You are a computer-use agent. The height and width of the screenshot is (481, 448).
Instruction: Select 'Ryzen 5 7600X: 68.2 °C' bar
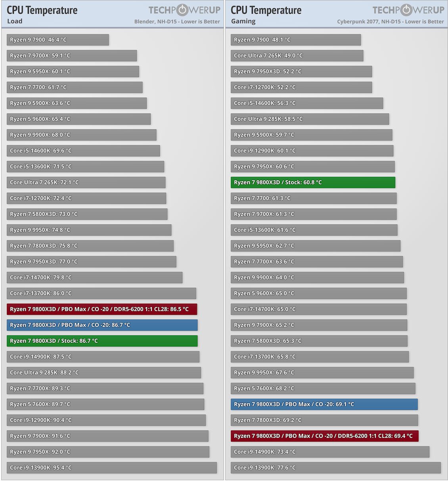point(323,388)
